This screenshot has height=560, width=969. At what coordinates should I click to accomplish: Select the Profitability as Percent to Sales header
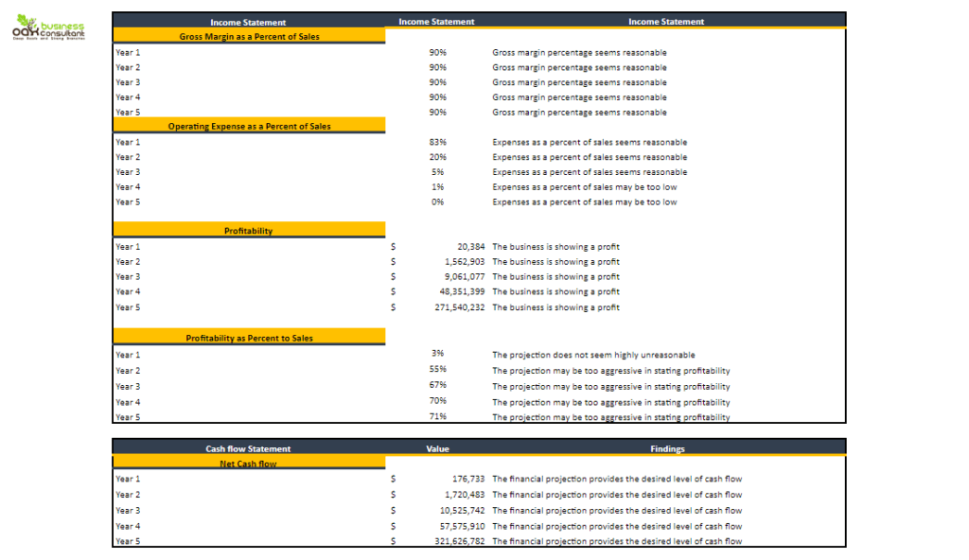249,338
